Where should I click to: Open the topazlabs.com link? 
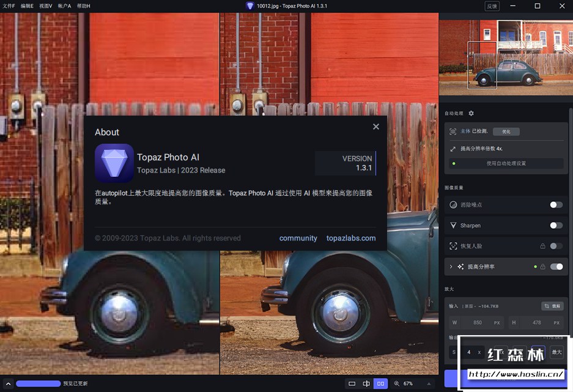pyautogui.click(x=351, y=238)
